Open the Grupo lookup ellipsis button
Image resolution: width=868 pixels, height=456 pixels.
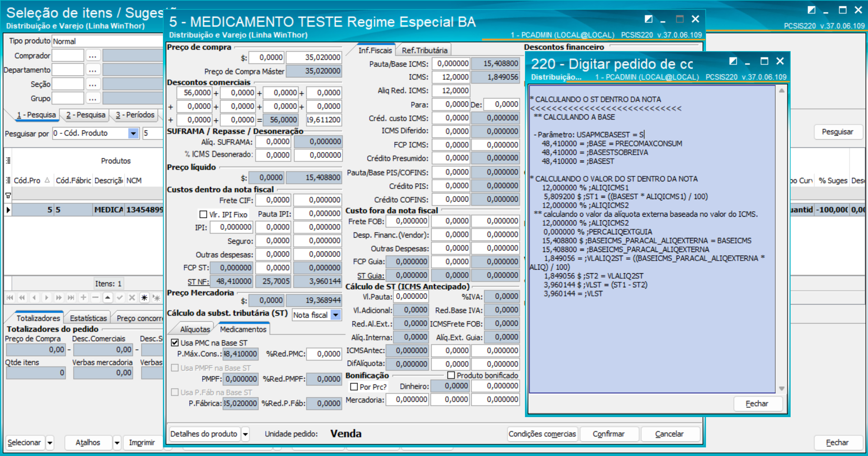[93, 98]
